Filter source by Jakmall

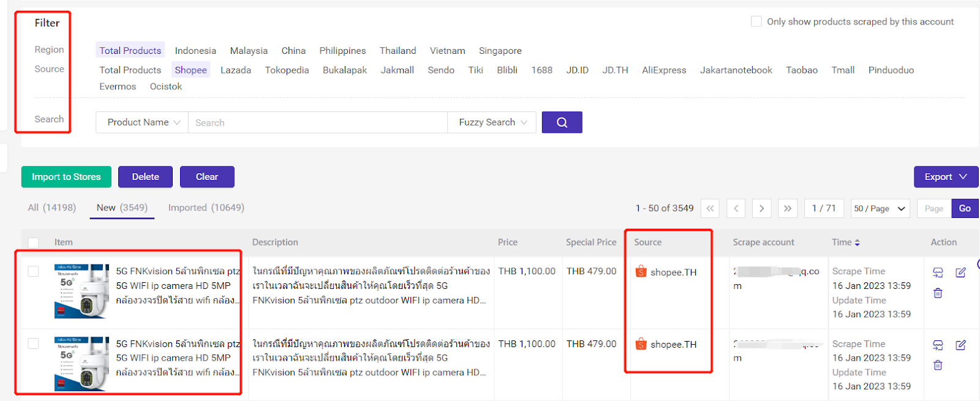pos(397,70)
